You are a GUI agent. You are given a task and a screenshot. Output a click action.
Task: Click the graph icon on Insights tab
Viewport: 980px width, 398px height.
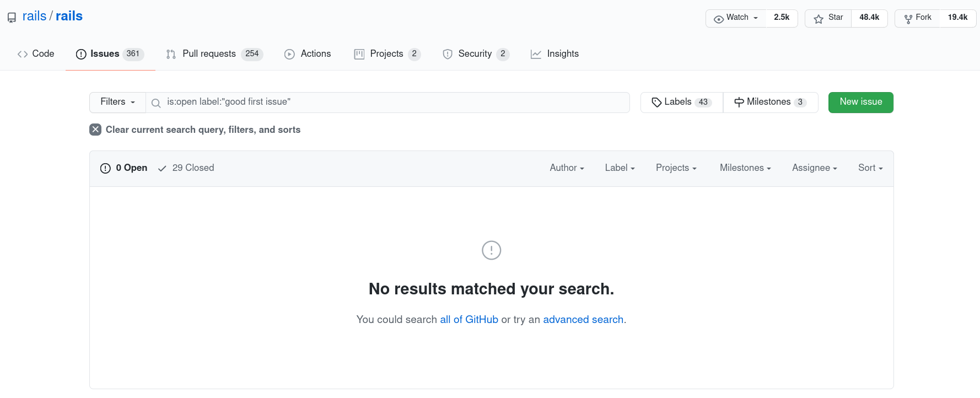[536, 54]
